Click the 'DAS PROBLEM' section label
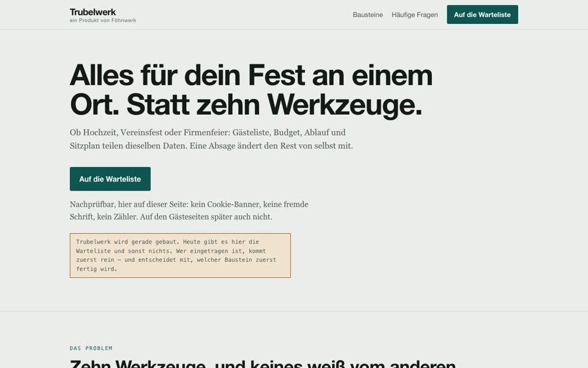Viewport: 588px width, 368px height. pos(91,348)
